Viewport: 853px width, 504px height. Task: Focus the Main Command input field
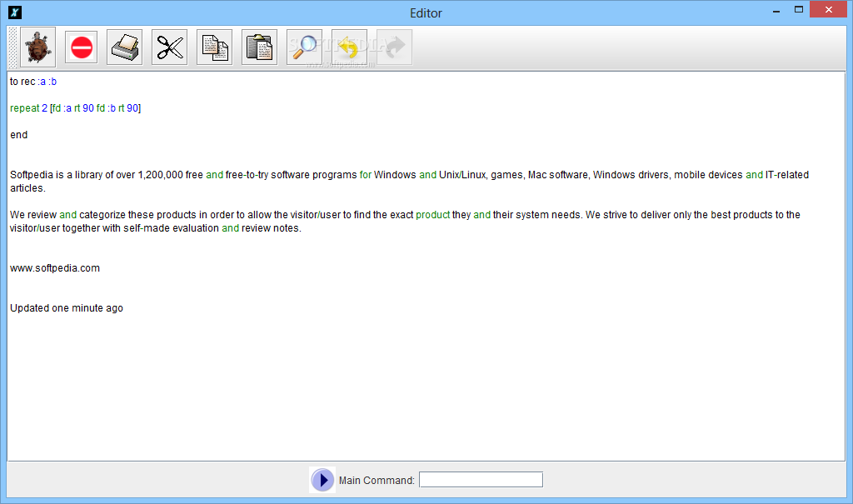pyautogui.click(x=481, y=480)
